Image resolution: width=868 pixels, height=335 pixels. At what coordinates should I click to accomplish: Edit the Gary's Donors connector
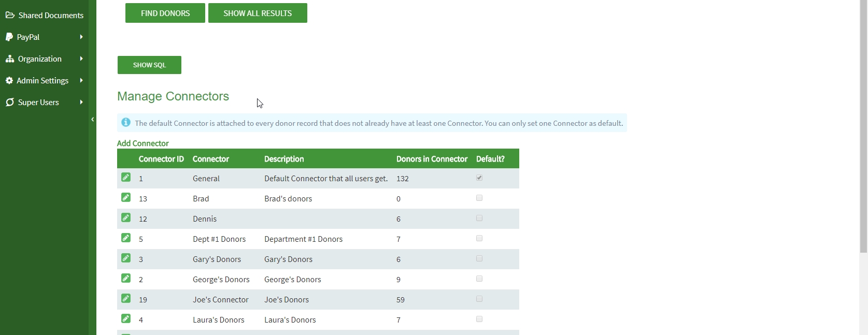126,258
